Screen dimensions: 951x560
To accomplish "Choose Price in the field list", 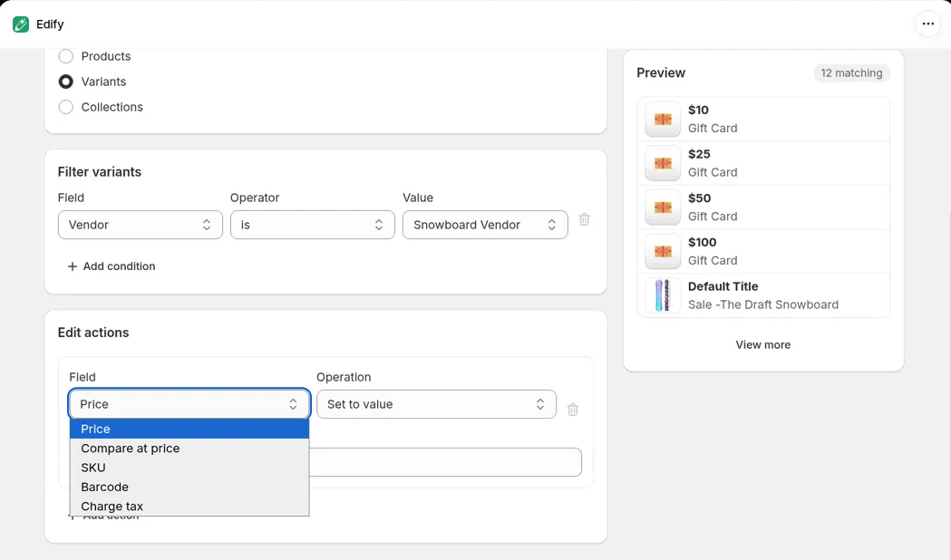I will tap(189, 430).
